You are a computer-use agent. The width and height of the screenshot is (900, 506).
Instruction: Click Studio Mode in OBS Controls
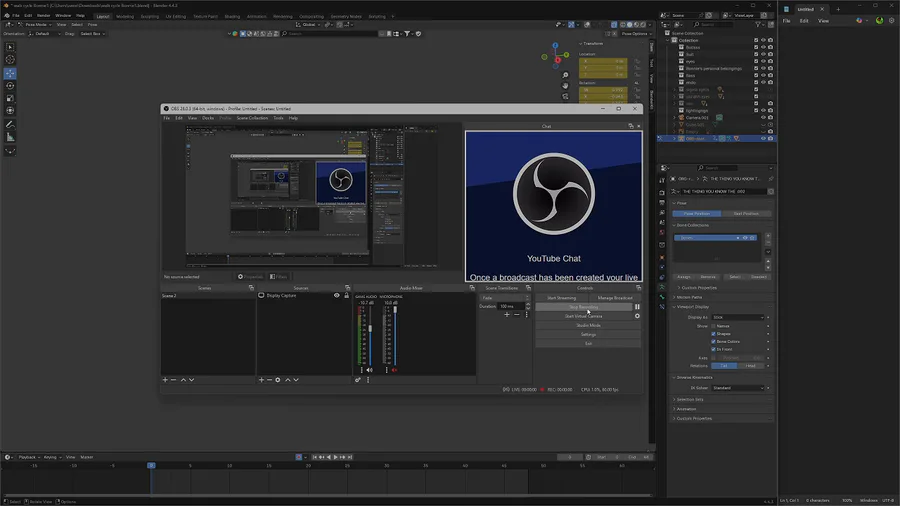pyautogui.click(x=588, y=325)
